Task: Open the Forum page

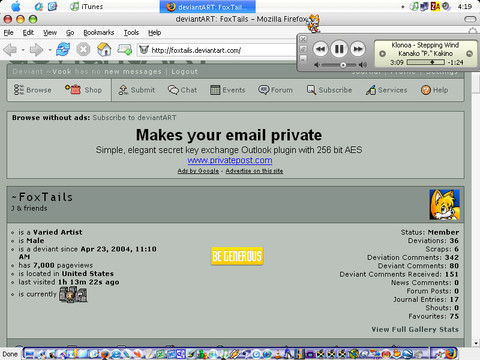Action: [275, 90]
